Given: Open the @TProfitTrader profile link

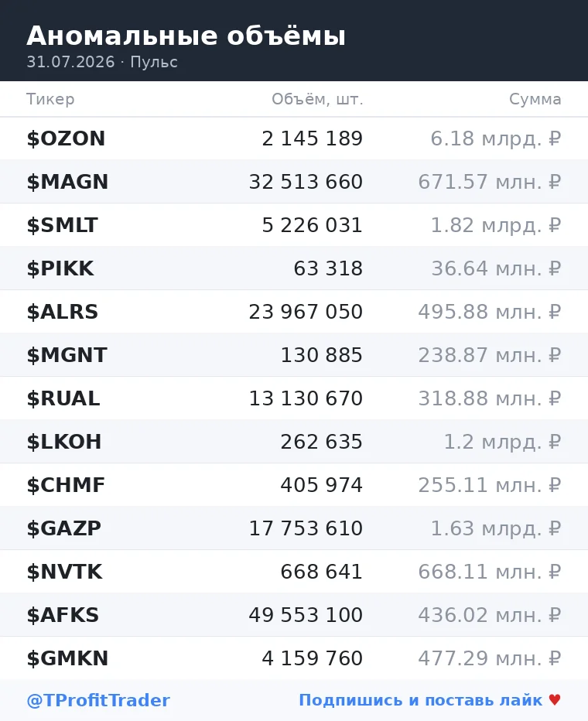Looking at the screenshot, I should [98, 700].
